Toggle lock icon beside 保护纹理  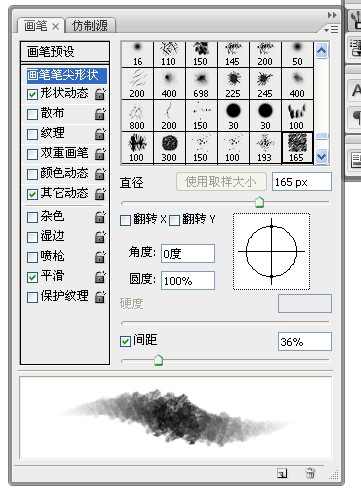100,297
